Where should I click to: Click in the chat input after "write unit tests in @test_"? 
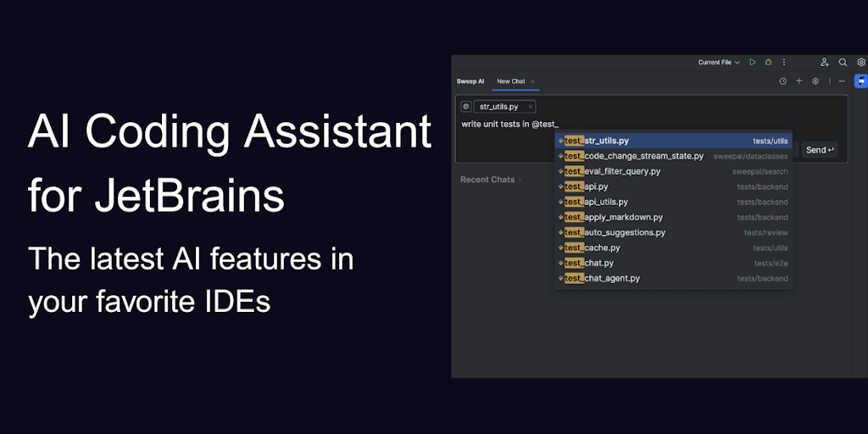(560, 125)
